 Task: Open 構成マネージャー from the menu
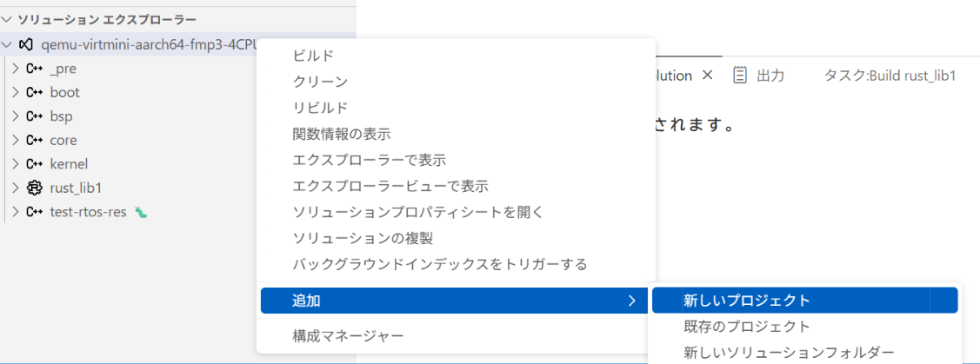(348, 335)
